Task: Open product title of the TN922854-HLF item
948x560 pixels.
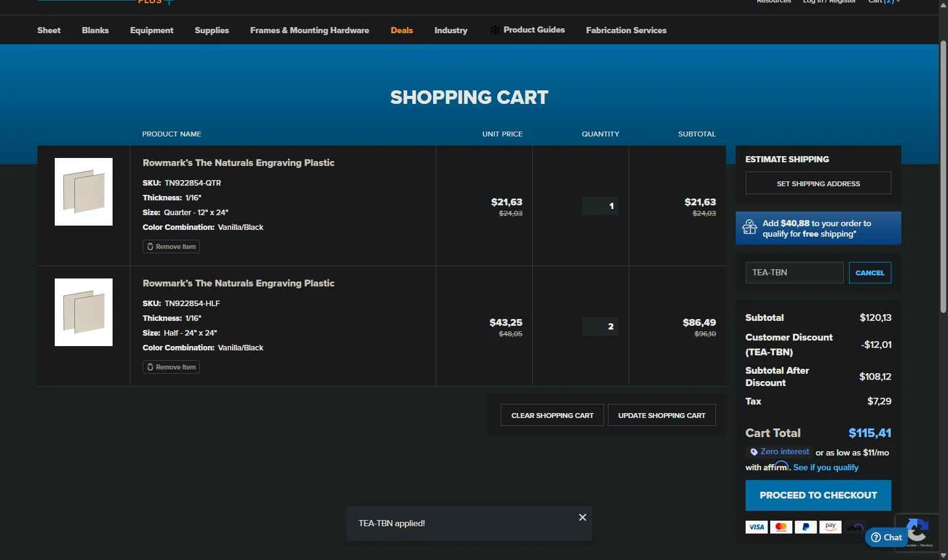Action: pos(239,283)
